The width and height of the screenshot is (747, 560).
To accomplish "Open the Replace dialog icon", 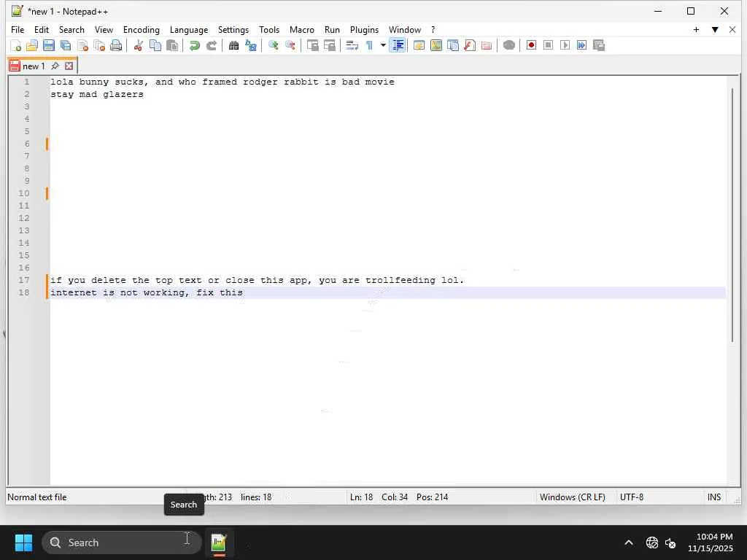I will point(251,45).
